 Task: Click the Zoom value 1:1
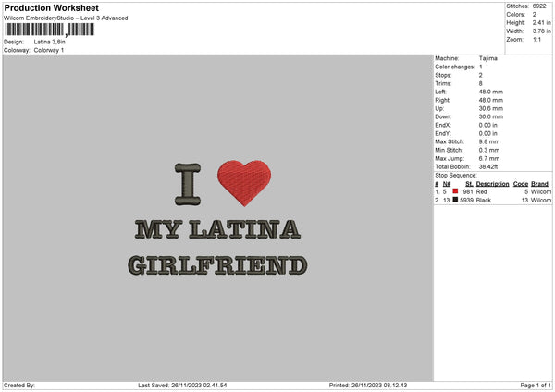click(x=536, y=39)
